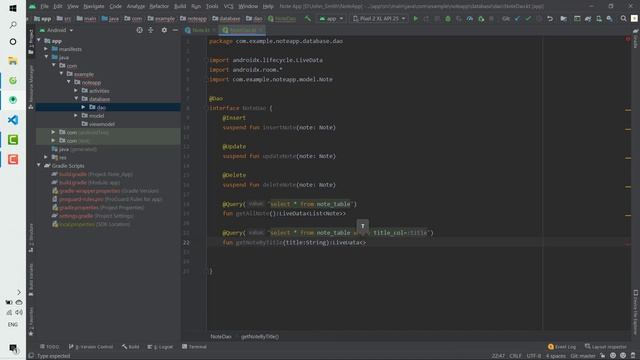The image size is (640, 360).
Task: Open the SDK Manager icon in toolbar
Action: tap(609, 19)
